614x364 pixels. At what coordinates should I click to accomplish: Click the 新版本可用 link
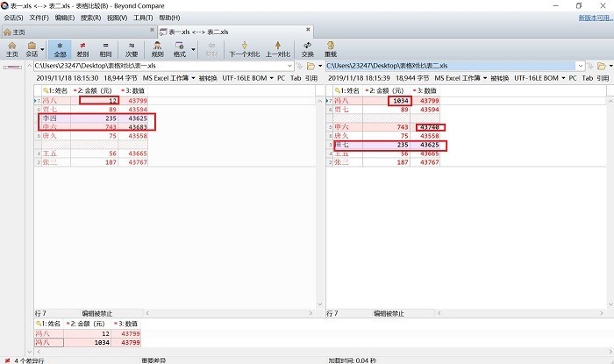[x=596, y=18]
